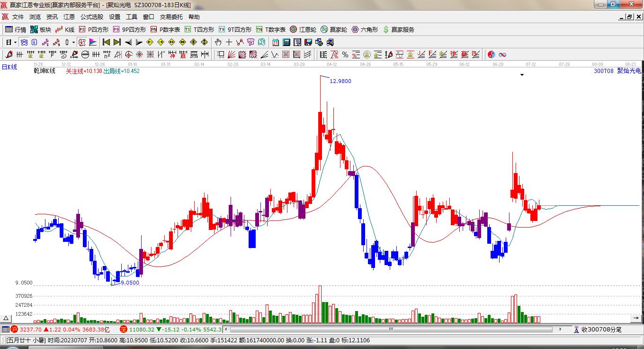The width and height of the screenshot is (644, 349).
Task: Click the yellow diamond right-arrow icon
Action: click(x=161, y=42)
